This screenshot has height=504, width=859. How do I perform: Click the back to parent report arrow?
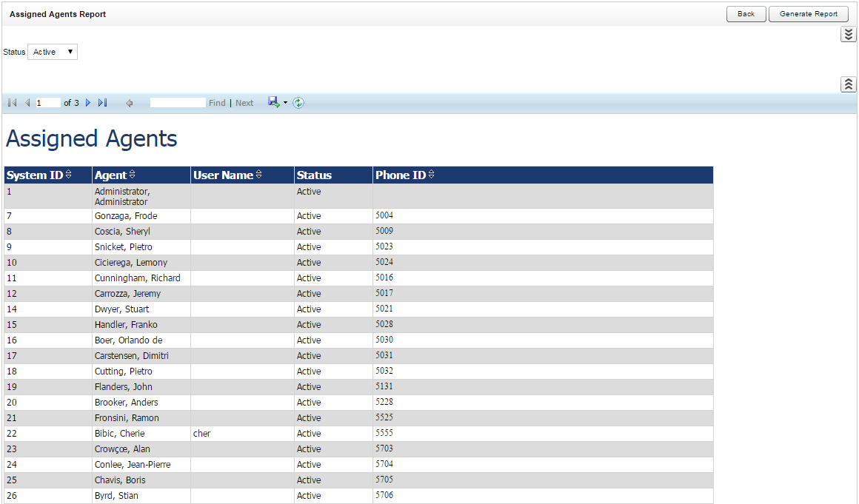click(x=129, y=103)
